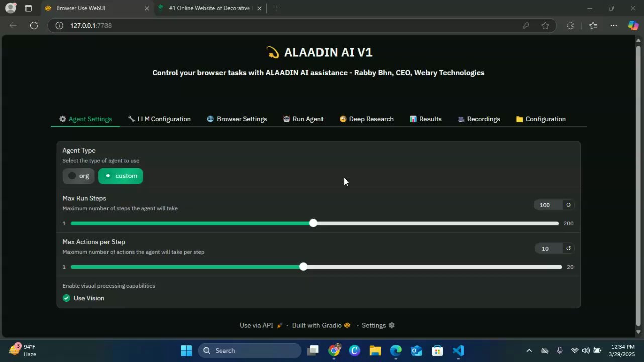The width and height of the screenshot is (644, 362).
Task: Go to the Run Agent tab
Action: point(303,119)
